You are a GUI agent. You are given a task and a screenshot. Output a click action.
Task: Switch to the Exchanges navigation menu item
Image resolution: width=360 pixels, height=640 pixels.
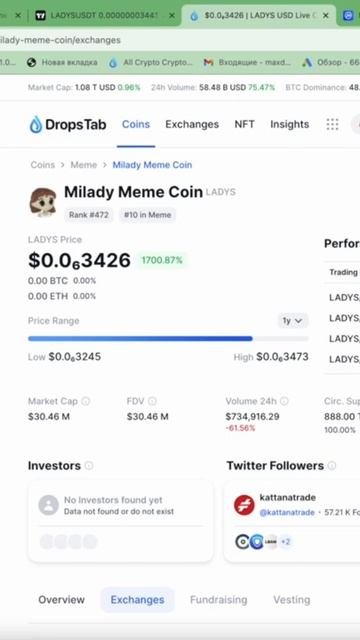(192, 124)
